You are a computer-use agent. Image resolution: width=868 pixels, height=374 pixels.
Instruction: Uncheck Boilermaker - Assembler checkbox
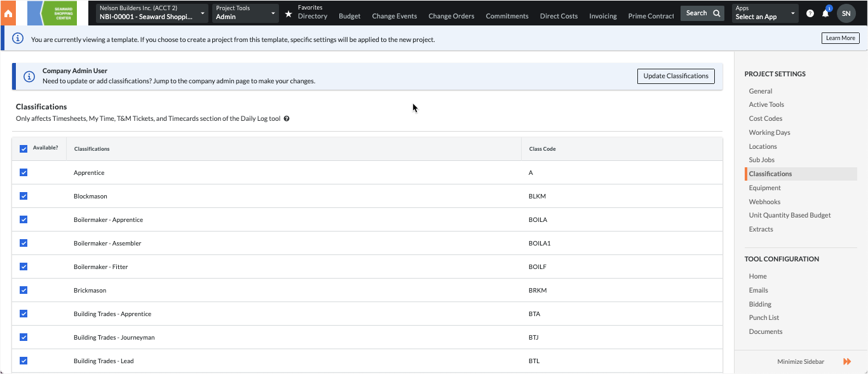pos(24,243)
